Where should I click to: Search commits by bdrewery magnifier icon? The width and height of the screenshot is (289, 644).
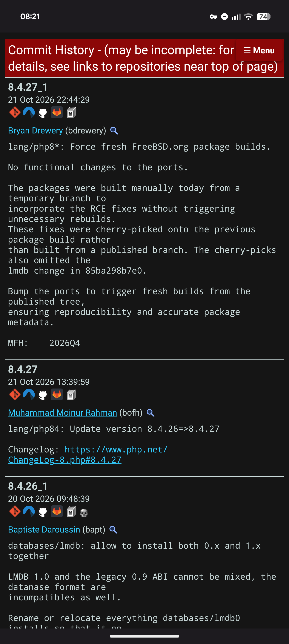point(114,130)
